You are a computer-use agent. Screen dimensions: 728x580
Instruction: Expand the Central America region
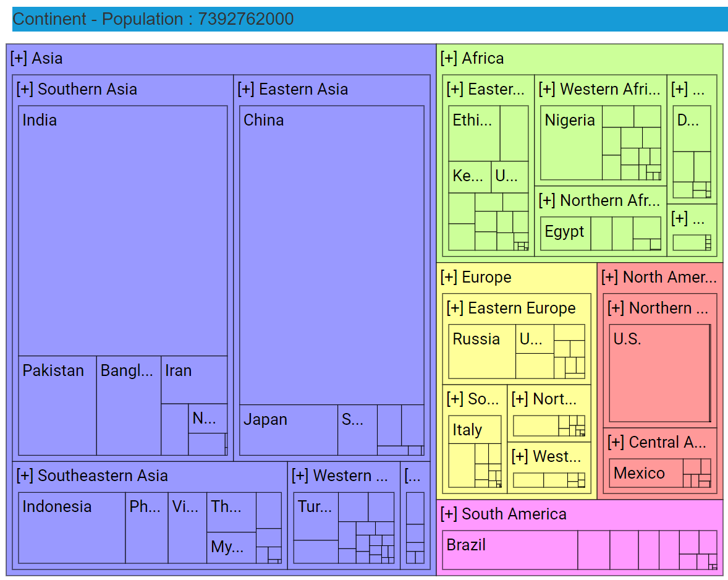tap(656, 442)
